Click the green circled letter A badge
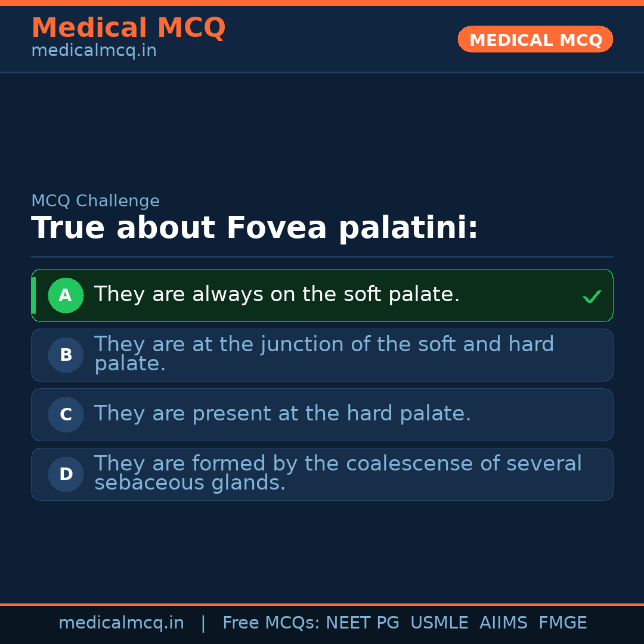The height and width of the screenshot is (644, 644). pos(66,295)
